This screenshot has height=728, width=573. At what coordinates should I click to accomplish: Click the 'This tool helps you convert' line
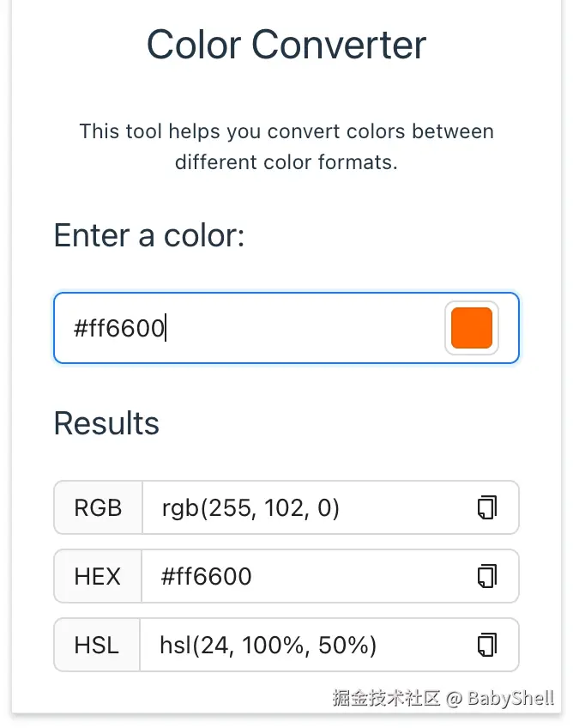pyautogui.click(x=286, y=132)
